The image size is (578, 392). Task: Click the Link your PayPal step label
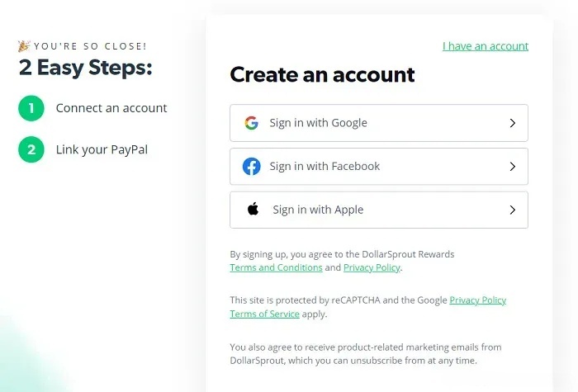click(x=102, y=149)
